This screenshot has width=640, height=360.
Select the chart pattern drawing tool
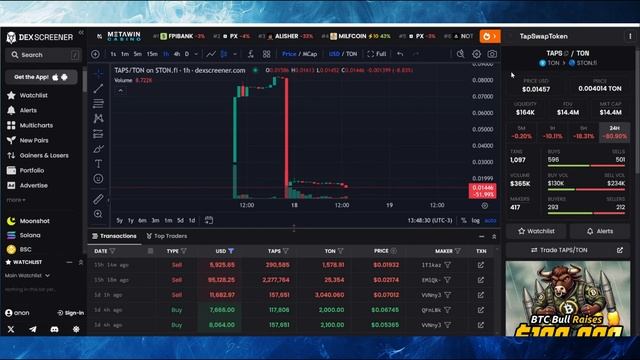click(98, 118)
